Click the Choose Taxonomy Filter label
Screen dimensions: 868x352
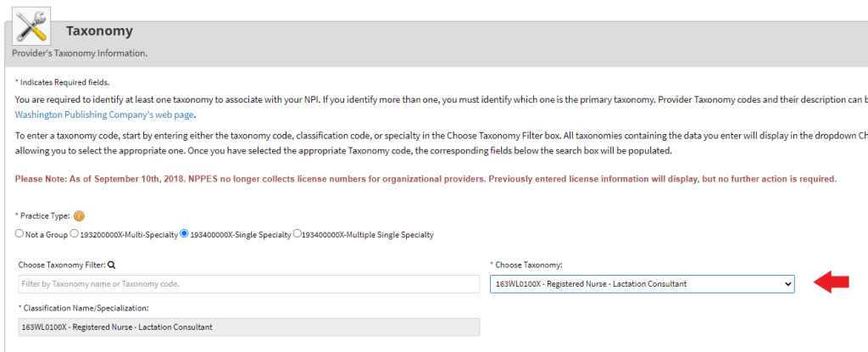click(60, 265)
